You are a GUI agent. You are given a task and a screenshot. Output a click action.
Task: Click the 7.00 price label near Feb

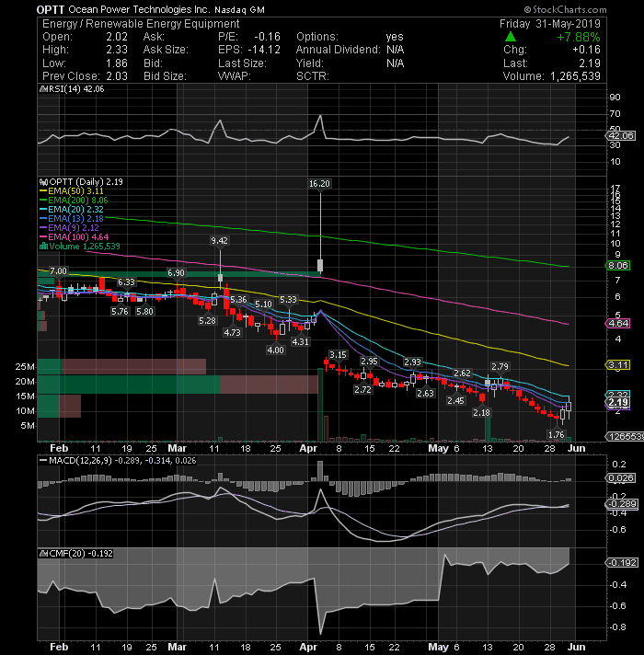click(58, 271)
